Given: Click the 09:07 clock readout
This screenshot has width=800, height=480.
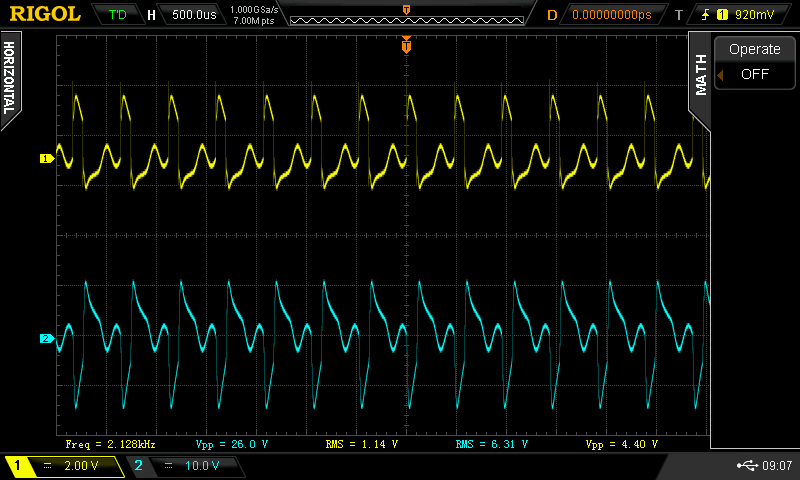Looking at the screenshot, I should (x=777, y=465).
